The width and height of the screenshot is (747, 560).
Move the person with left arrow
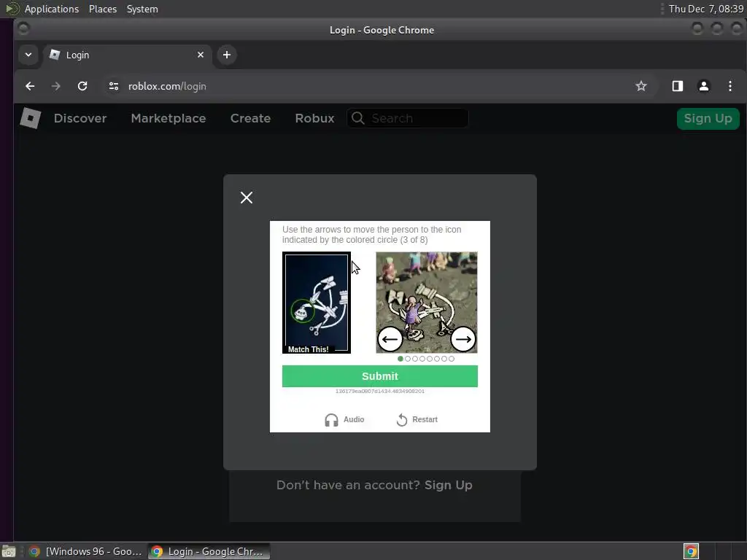[390, 339]
